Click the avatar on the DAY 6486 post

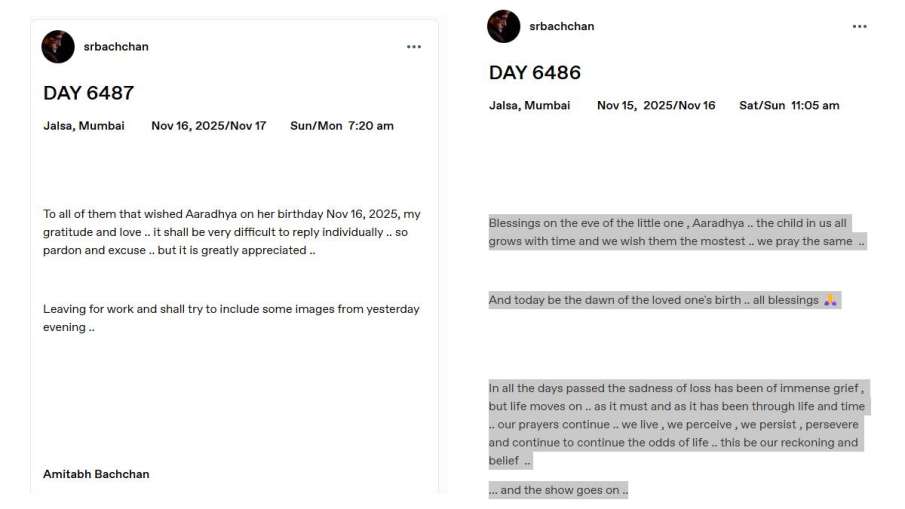tap(503, 26)
